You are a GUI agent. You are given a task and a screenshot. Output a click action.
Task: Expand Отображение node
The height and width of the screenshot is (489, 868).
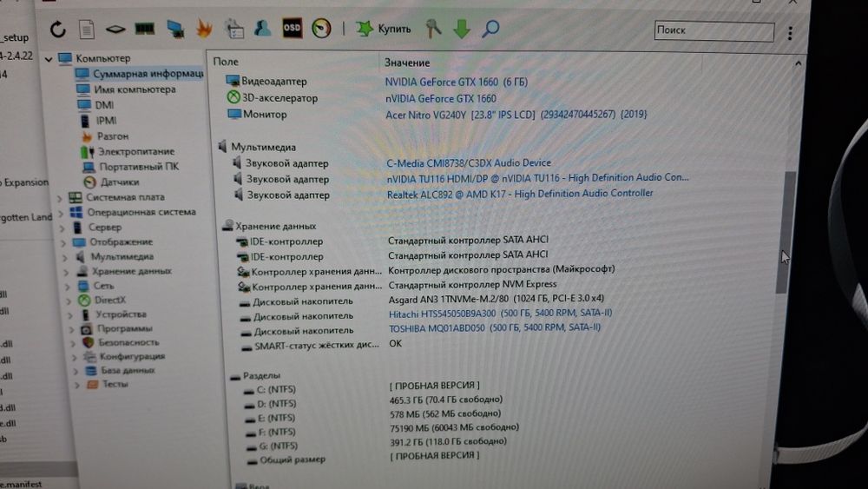click(64, 242)
